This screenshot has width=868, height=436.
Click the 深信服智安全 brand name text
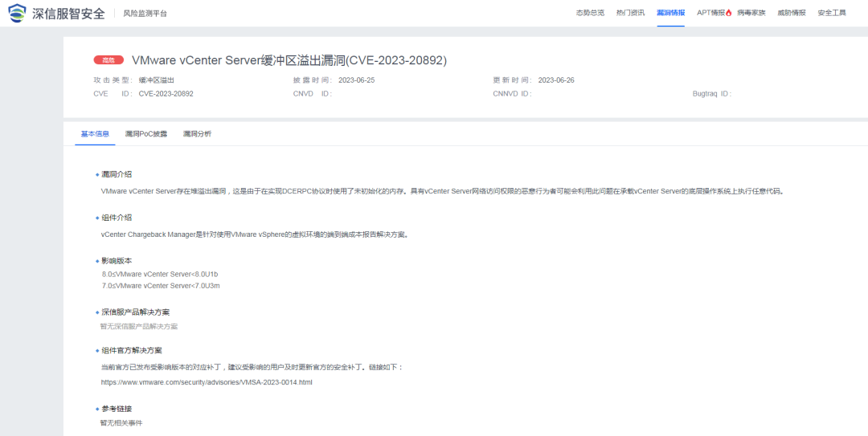tap(68, 14)
